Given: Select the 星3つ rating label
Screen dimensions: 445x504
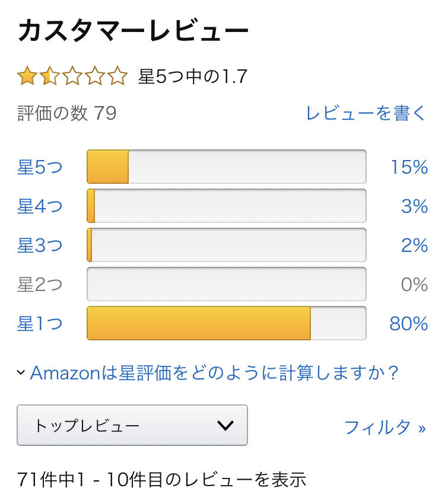Looking at the screenshot, I should click(40, 245).
